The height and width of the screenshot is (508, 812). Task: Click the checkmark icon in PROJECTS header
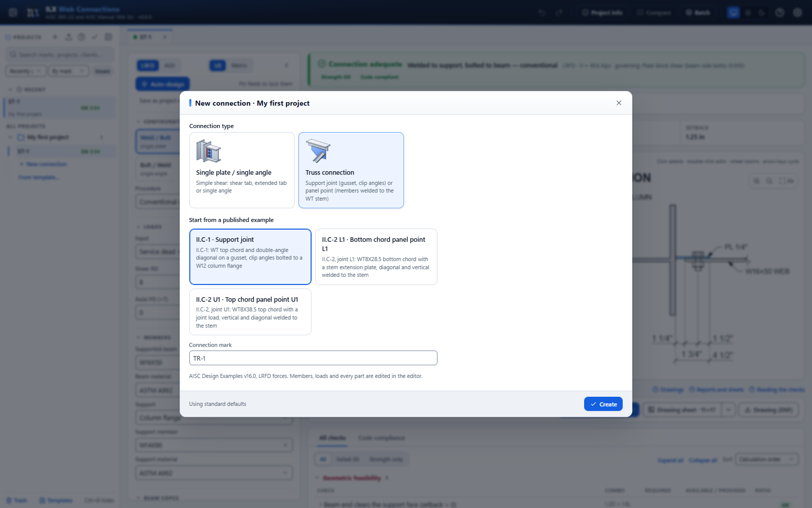pos(95,37)
